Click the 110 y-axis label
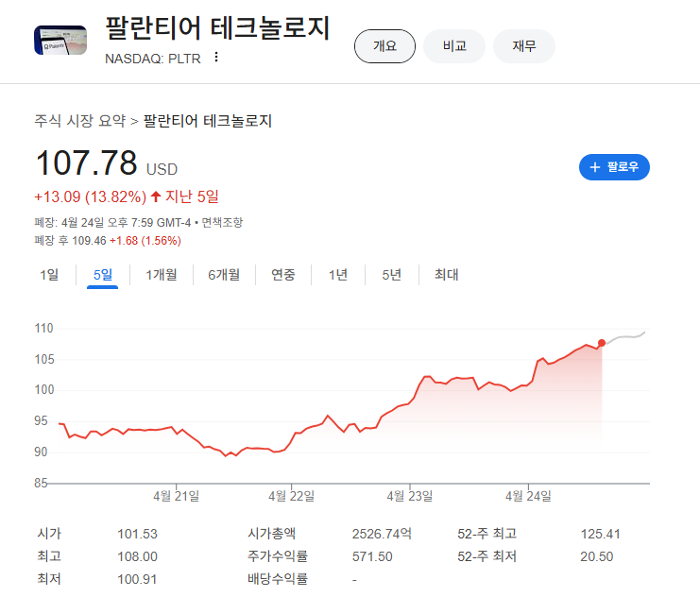Viewport: 700px width, 597px height. 43,328
